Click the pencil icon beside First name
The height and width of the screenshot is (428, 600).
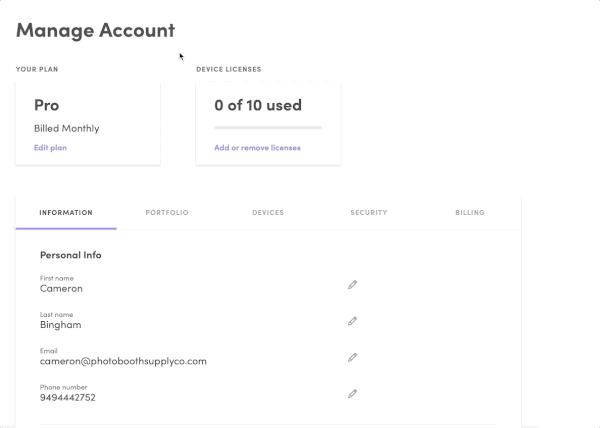coord(352,285)
